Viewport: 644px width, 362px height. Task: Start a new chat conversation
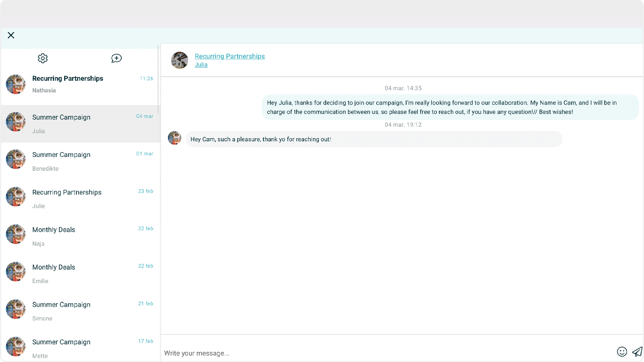pos(116,58)
